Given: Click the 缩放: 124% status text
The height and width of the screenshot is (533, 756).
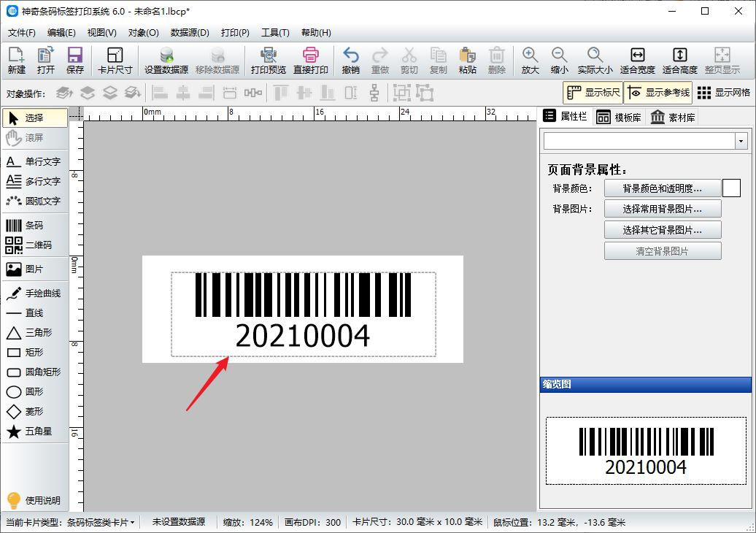Looking at the screenshot, I should tap(248, 522).
